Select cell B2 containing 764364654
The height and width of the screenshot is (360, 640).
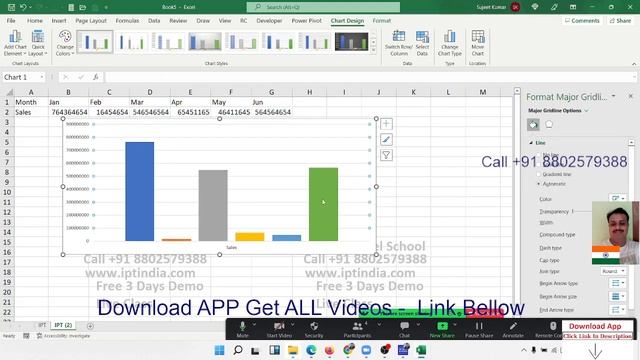[x=69, y=112]
